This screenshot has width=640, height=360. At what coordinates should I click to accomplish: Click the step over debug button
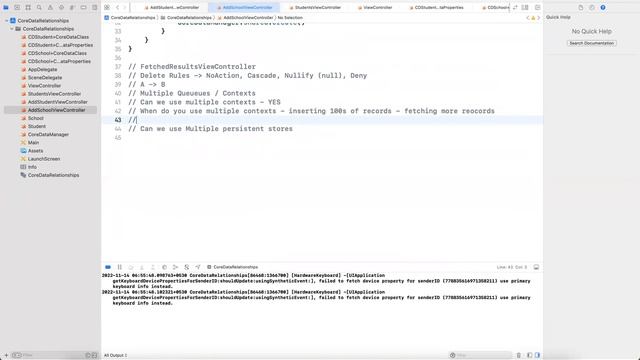(x=131, y=267)
